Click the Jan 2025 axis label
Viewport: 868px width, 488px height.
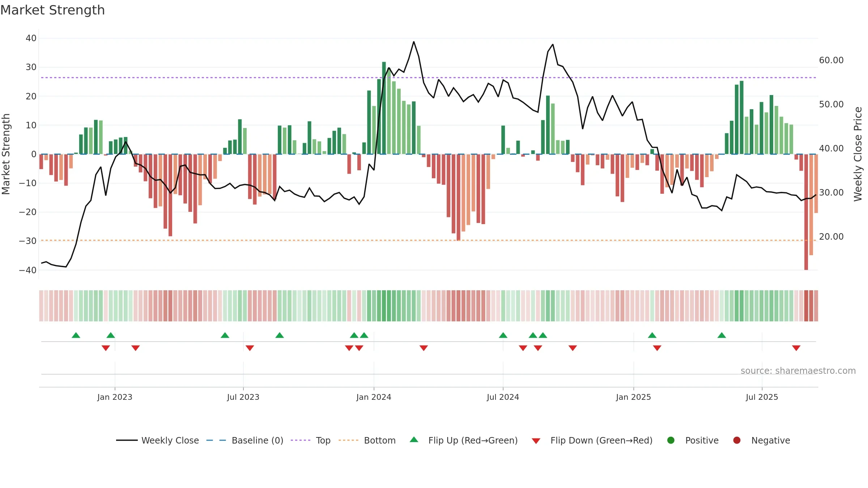click(633, 397)
